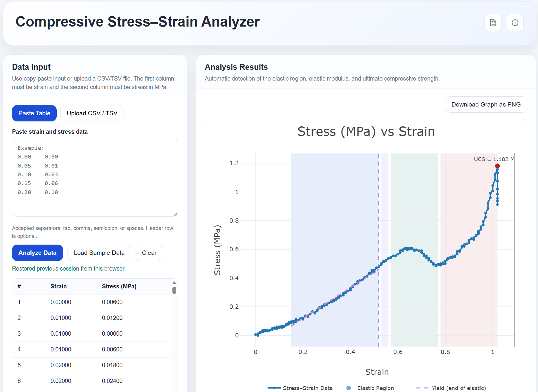Screen dimensions: 538x392
Task: Click the Stress (MPa) column header
Action: pyautogui.click(x=119, y=286)
